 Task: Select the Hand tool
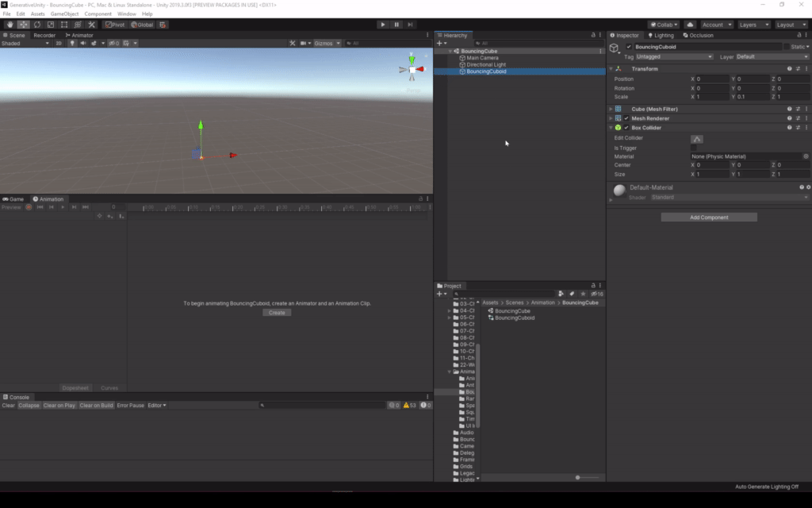[x=10, y=25]
